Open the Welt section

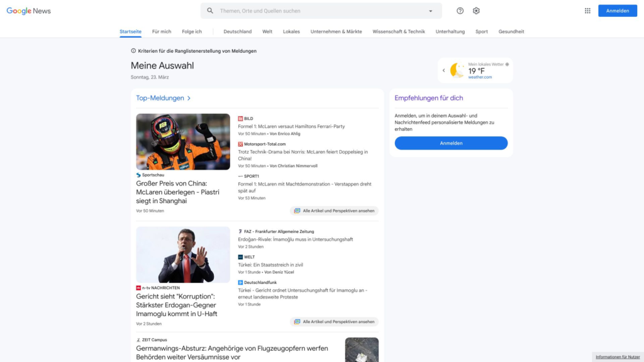click(267, 31)
